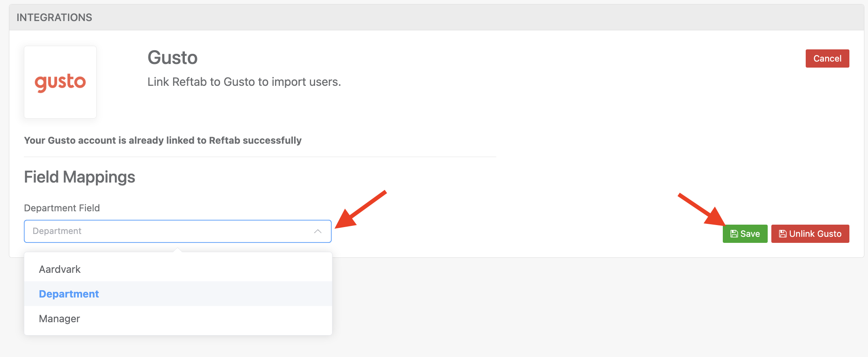Click the Department Field label
Image resolution: width=868 pixels, height=357 pixels.
coord(62,208)
